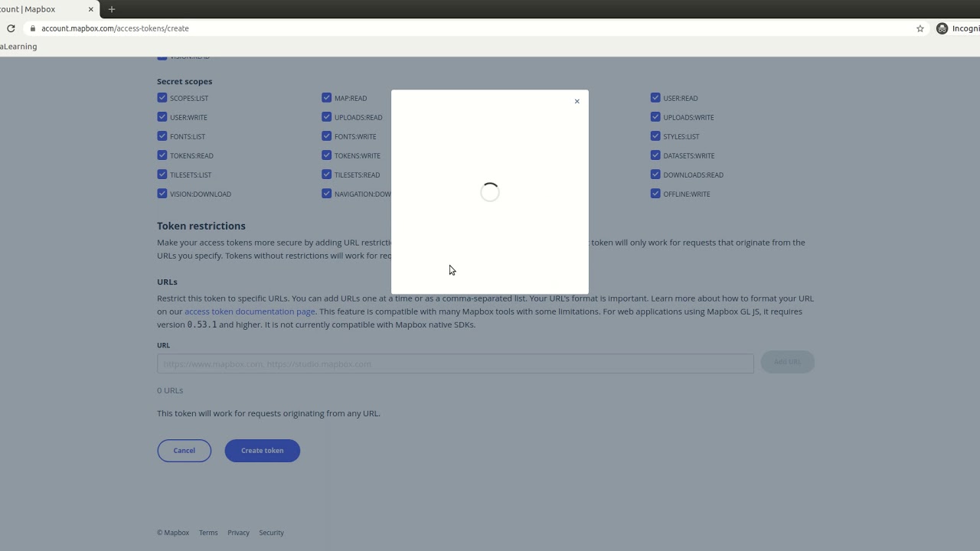Viewport: 980px width, 551px height.
Task: Click the © Mapbox footer text
Action: click(173, 533)
